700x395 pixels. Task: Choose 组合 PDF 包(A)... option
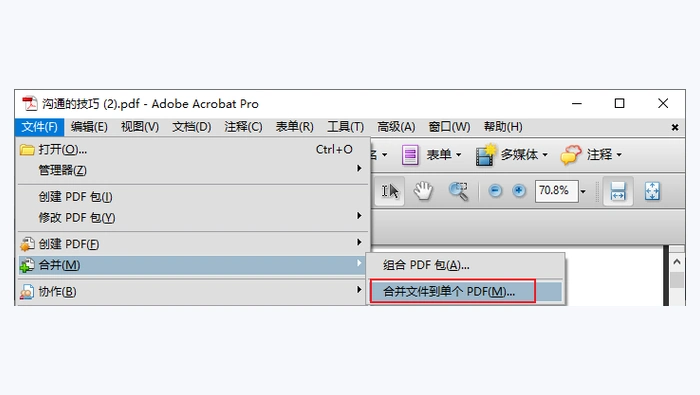click(x=465, y=265)
